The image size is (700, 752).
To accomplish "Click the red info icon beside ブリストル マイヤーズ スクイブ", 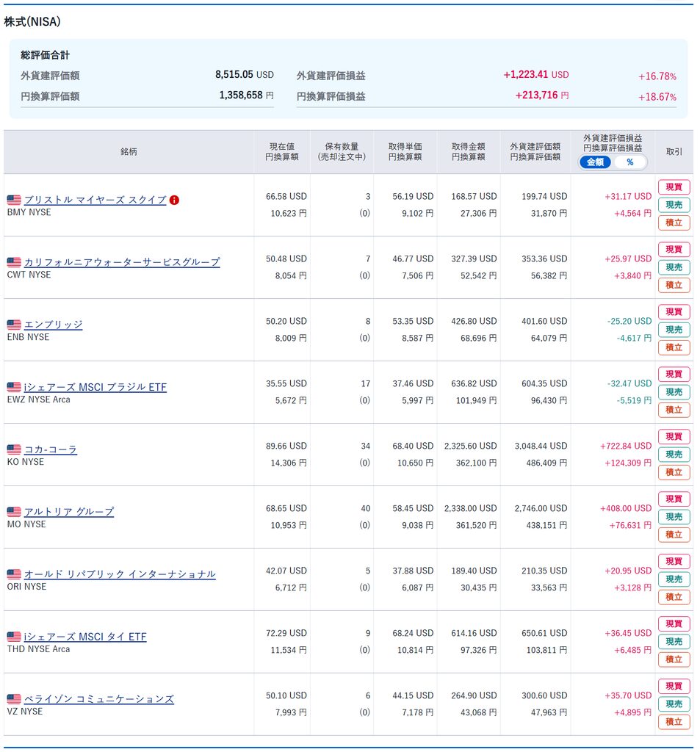I will (174, 200).
